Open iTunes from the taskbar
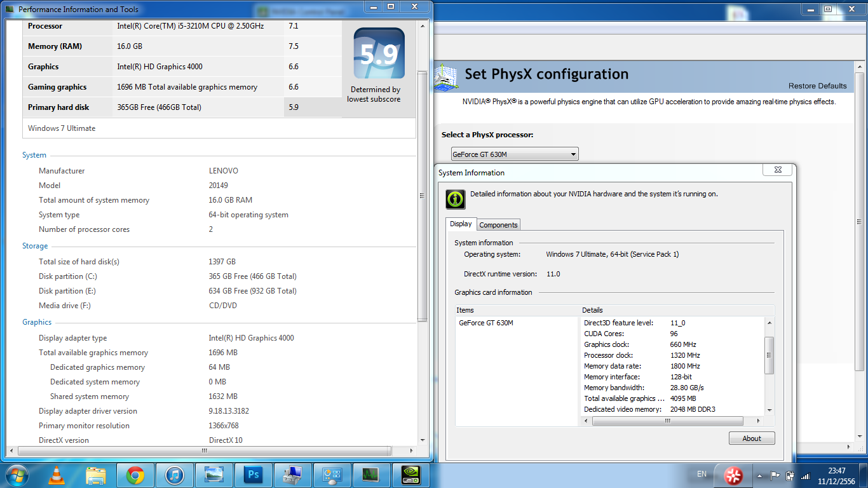 point(174,475)
